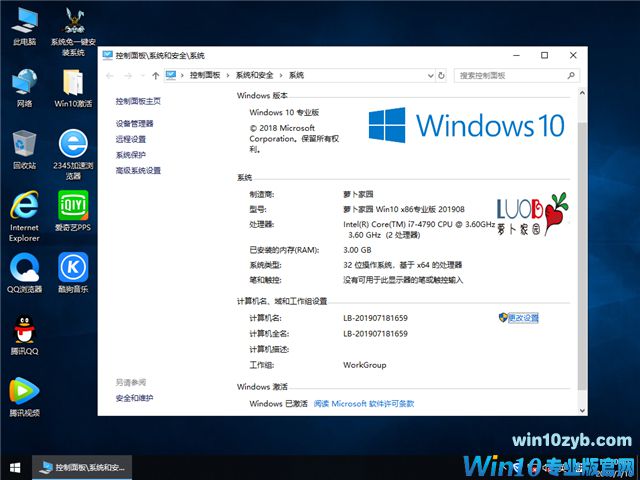Image resolution: width=640 pixels, height=480 pixels.
Task: Click the computer icon in the address bar
Action: click(171, 75)
